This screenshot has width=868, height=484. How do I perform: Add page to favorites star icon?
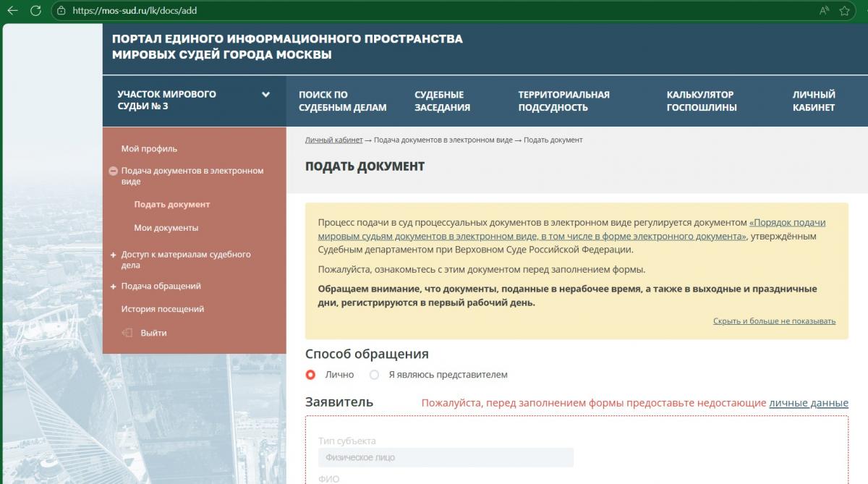coord(844,11)
